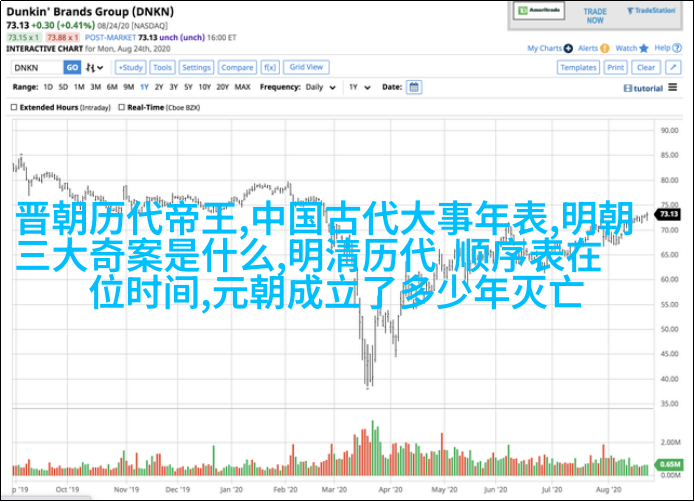Open the Alerts link

(x=588, y=48)
